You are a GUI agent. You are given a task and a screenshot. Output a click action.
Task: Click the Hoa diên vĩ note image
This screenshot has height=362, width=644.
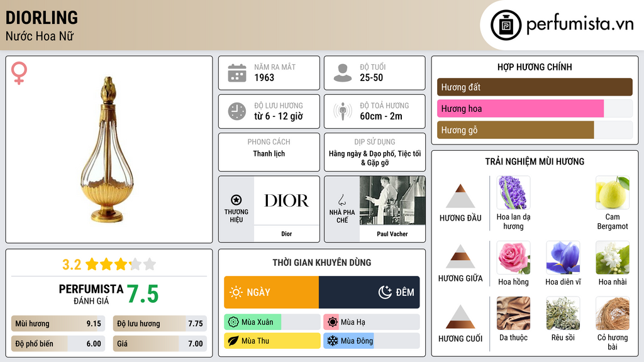(563, 257)
